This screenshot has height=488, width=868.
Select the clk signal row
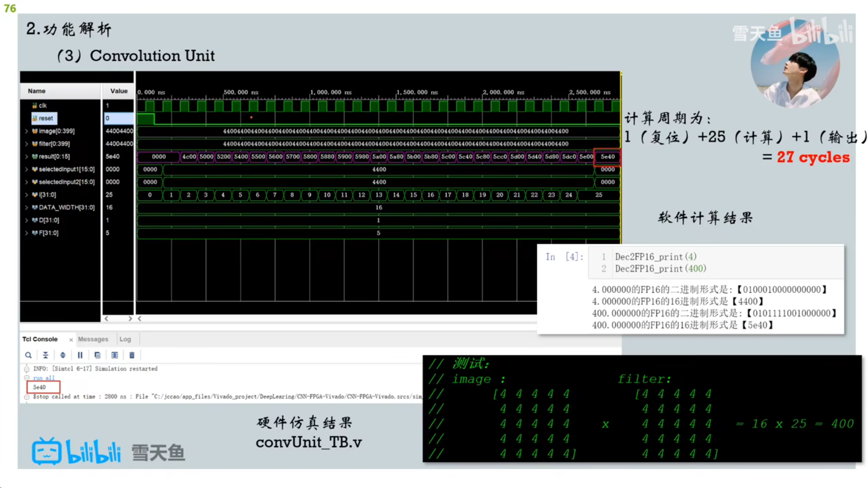tap(42, 106)
